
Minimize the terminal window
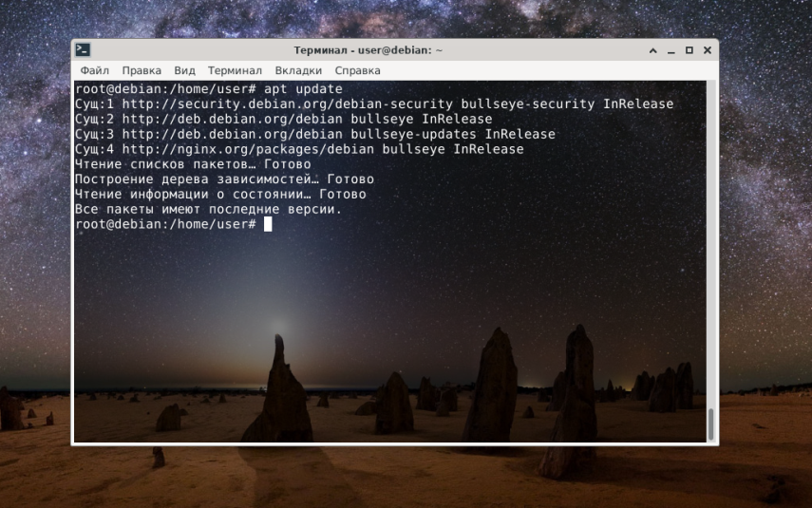(x=671, y=50)
